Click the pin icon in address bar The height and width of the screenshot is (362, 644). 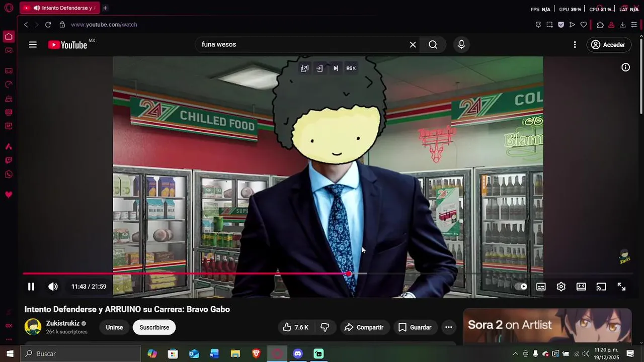coord(538,25)
